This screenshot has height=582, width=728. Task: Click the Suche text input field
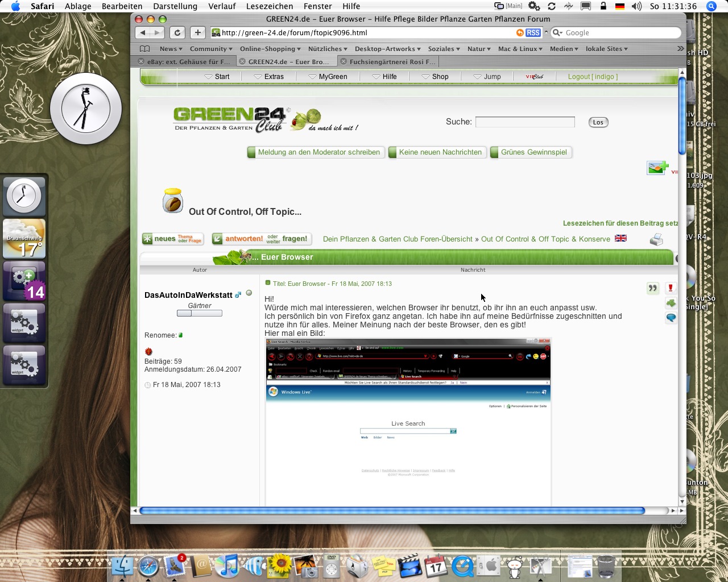click(x=524, y=122)
